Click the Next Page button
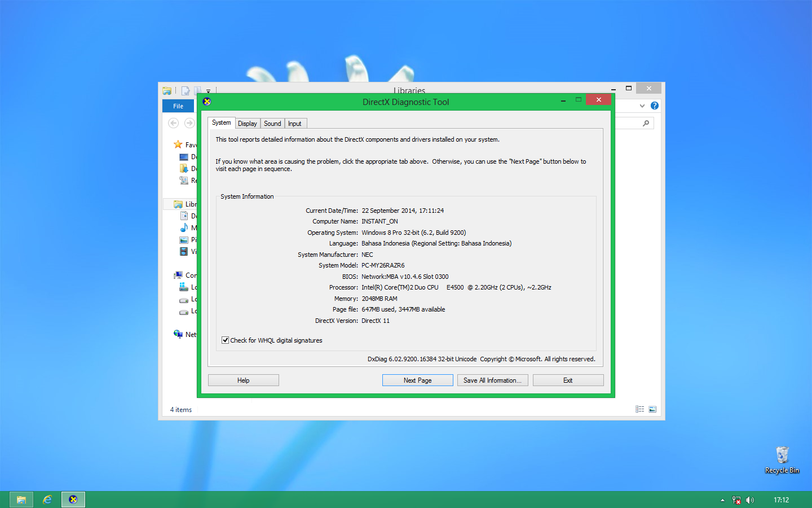812x508 pixels. (418, 380)
